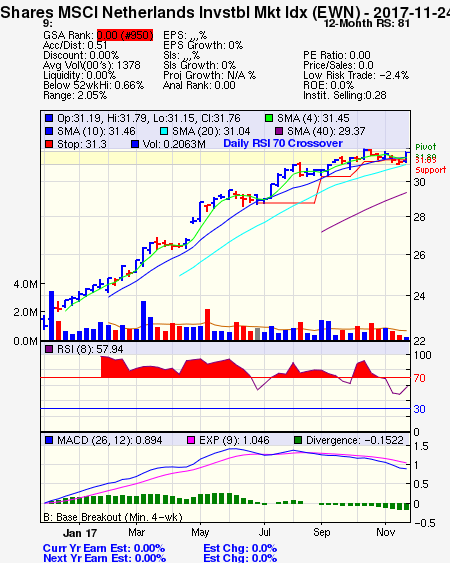The width and height of the screenshot is (450, 563).
Task: Click the blue Op/Hi/Lo/Cl legend swatch
Action: point(49,118)
